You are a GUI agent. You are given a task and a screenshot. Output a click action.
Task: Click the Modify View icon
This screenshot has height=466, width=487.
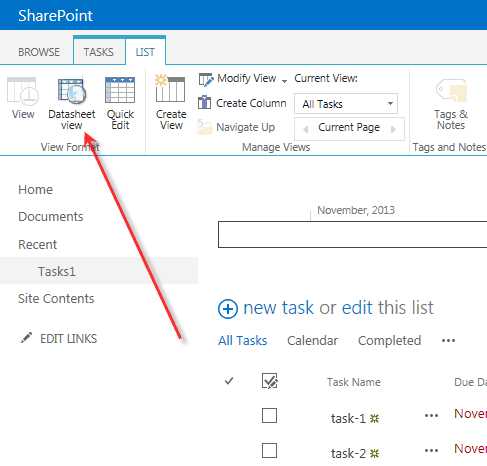[206, 79]
